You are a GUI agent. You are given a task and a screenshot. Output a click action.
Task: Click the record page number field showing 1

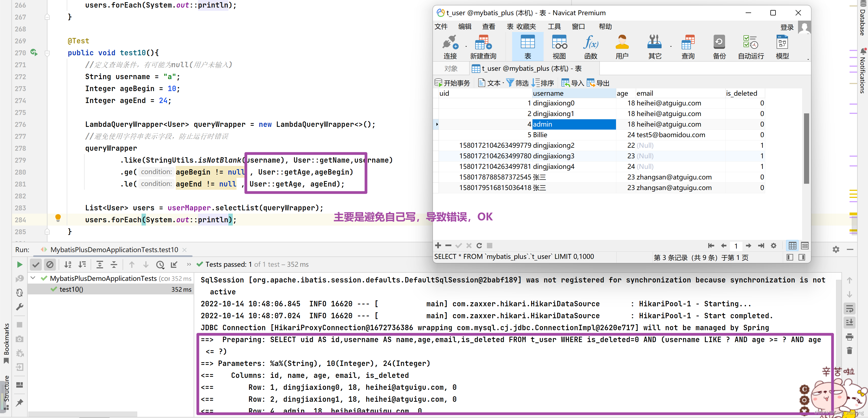736,246
